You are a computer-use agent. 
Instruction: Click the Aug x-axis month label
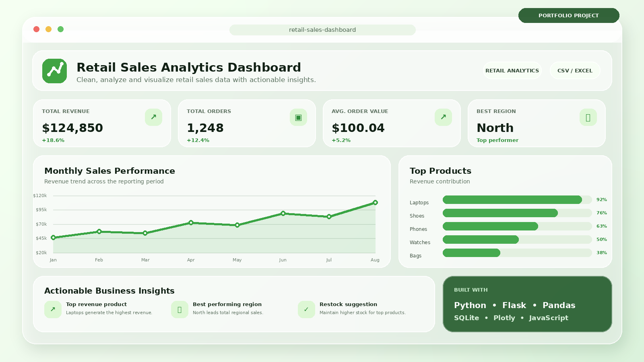[x=375, y=260]
